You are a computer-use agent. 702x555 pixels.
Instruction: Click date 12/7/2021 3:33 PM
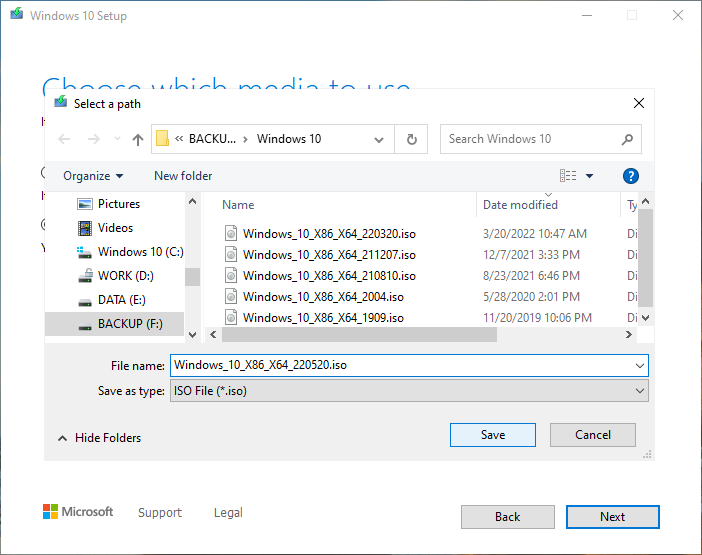click(x=531, y=255)
